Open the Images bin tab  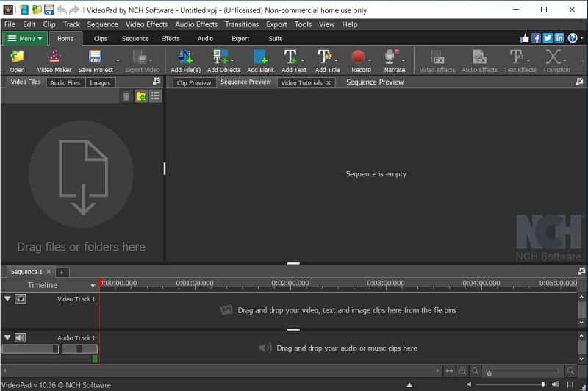[x=100, y=82]
